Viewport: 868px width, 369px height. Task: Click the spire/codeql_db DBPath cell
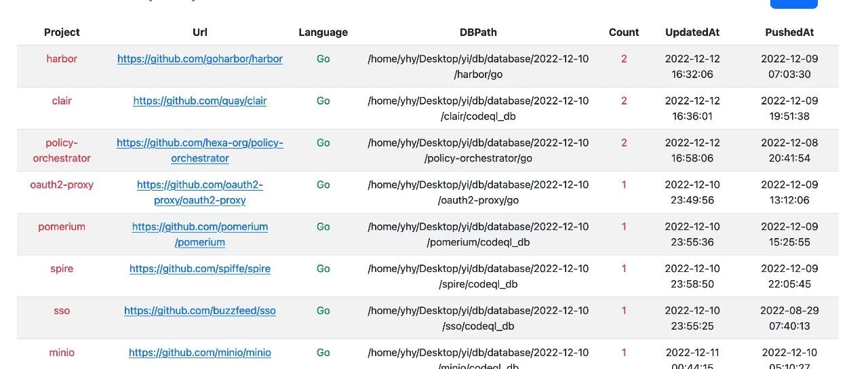pyautogui.click(x=478, y=277)
